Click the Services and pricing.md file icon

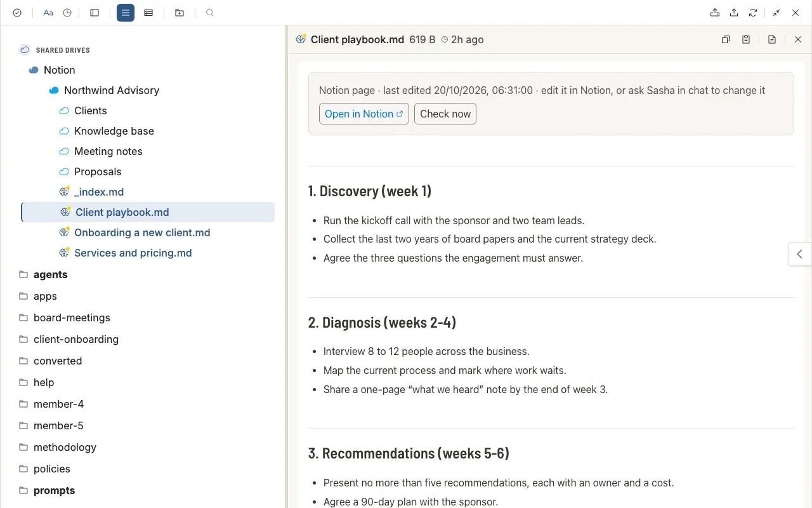[x=64, y=252]
